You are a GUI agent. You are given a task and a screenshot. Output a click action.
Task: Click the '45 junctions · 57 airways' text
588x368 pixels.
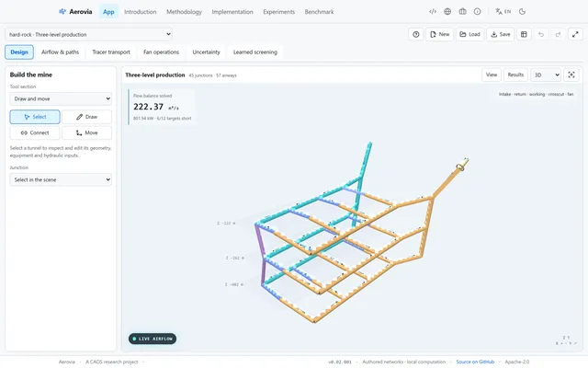(212, 75)
